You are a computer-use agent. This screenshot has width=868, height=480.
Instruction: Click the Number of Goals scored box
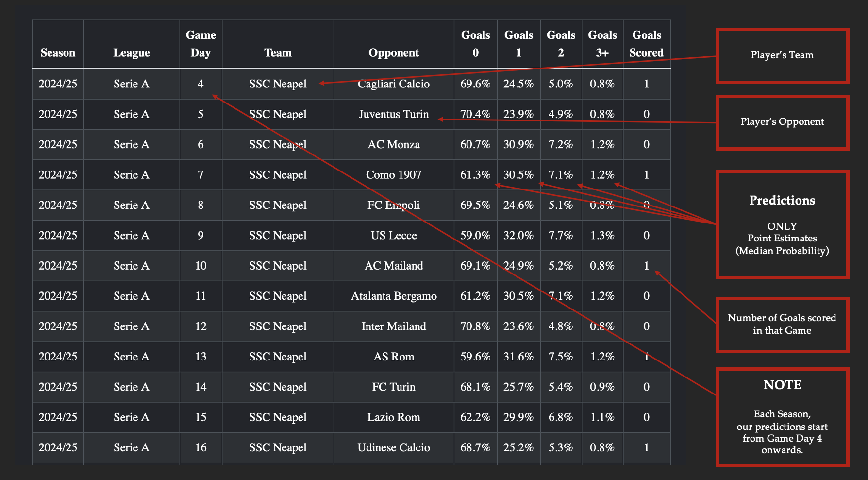click(x=782, y=324)
